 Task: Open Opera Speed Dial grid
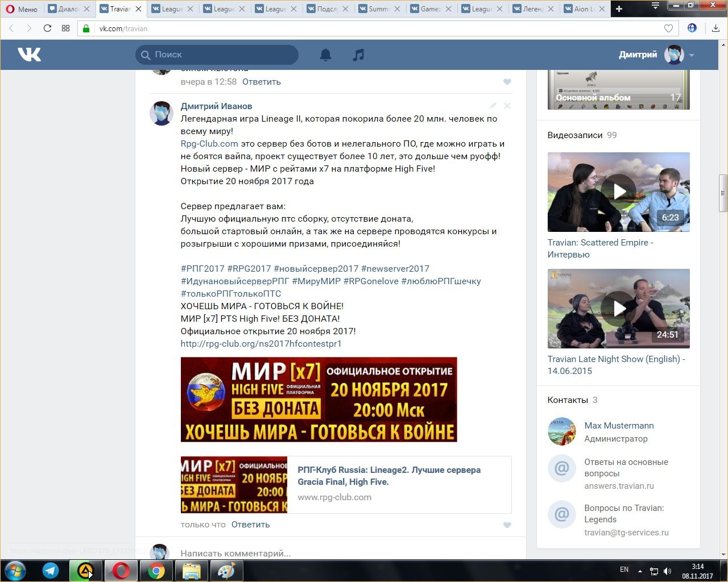coord(65,28)
